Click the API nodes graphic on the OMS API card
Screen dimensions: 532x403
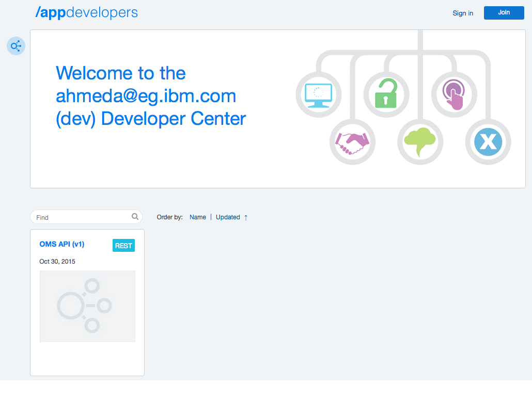coord(87,306)
